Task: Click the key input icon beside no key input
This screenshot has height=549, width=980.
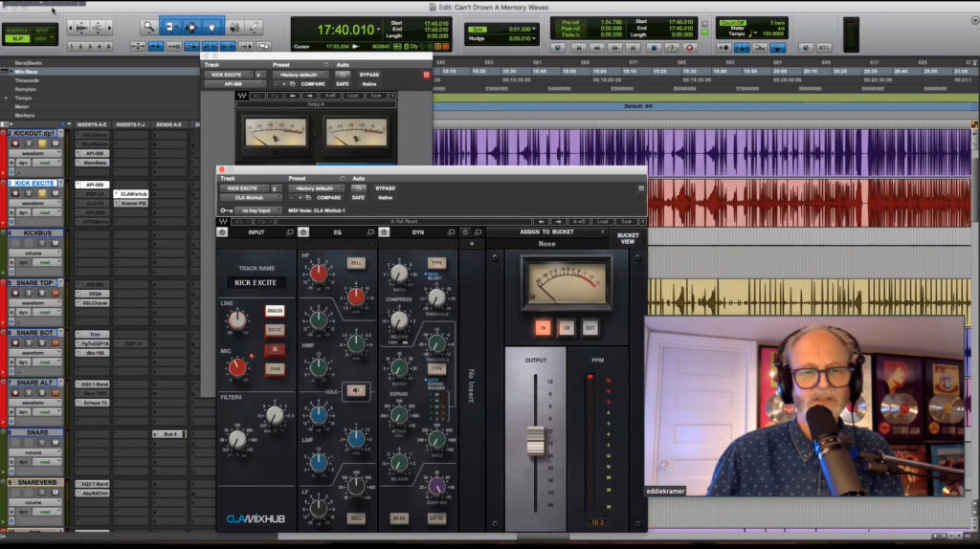Action: tap(226, 210)
